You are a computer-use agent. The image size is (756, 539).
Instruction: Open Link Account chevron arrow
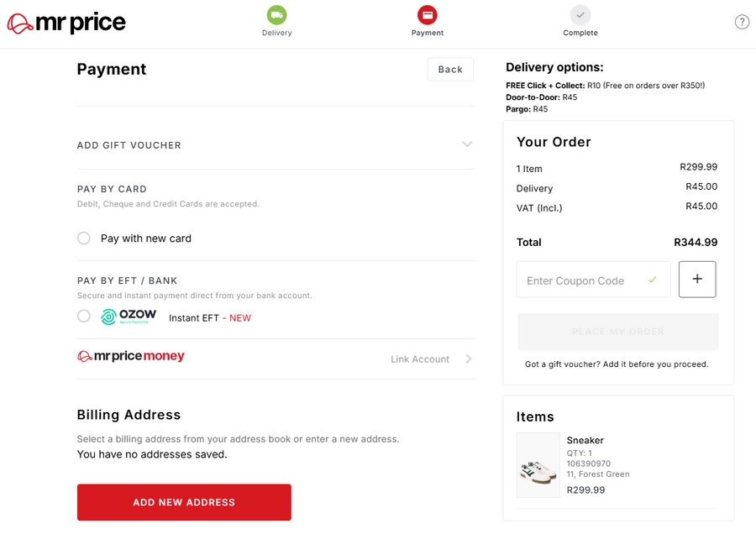click(x=468, y=359)
